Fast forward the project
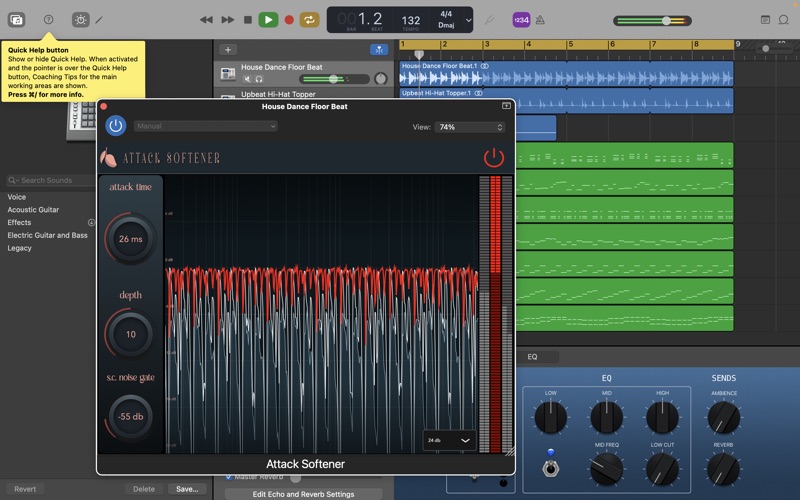Image resolution: width=800 pixels, height=500 pixels. click(228, 20)
